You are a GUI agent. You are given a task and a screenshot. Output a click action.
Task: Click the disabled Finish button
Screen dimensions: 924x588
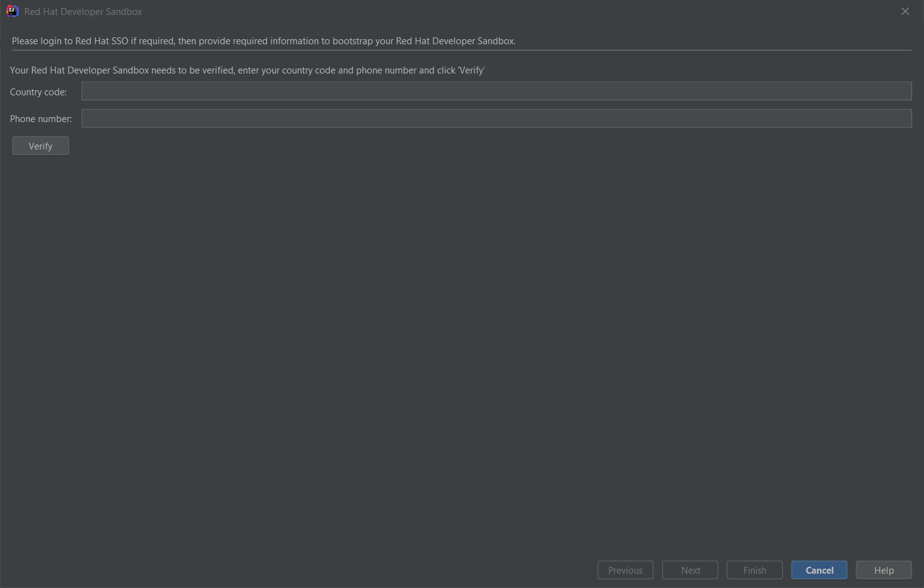pyautogui.click(x=755, y=570)
